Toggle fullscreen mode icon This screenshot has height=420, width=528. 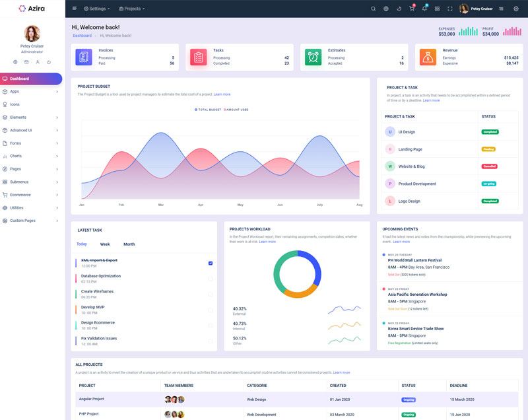pyautogui.click(x=450, y=9)
